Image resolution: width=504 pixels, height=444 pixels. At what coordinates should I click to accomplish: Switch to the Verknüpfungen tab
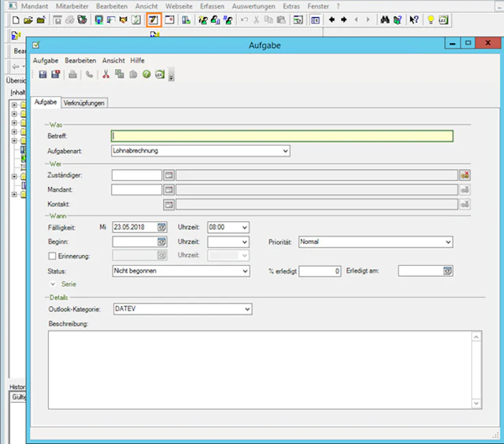pyautogui.click(x=84, y=103)
